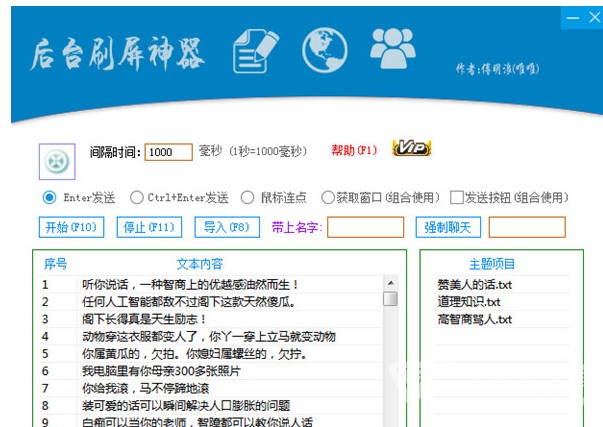Click the group users icon in header
This screenshot has height=427, width=603.
pyautogui.click(x=393, y=47)
